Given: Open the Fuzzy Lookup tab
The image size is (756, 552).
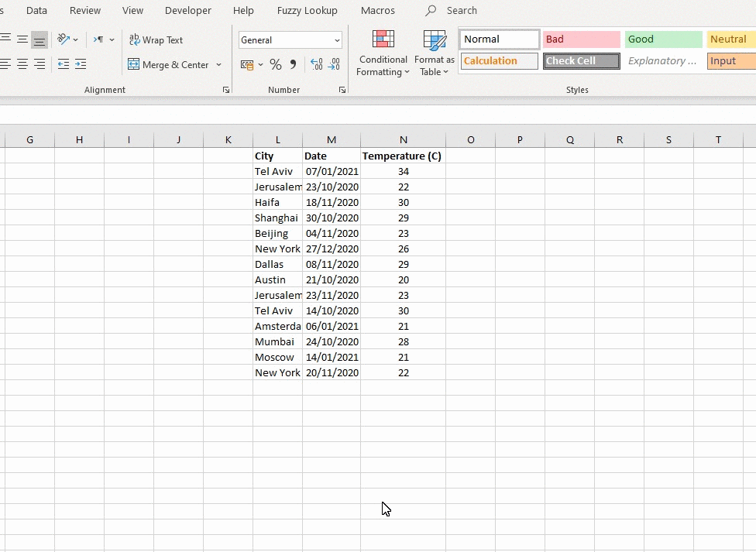Looking at the screenshot, I should (307, 11).
